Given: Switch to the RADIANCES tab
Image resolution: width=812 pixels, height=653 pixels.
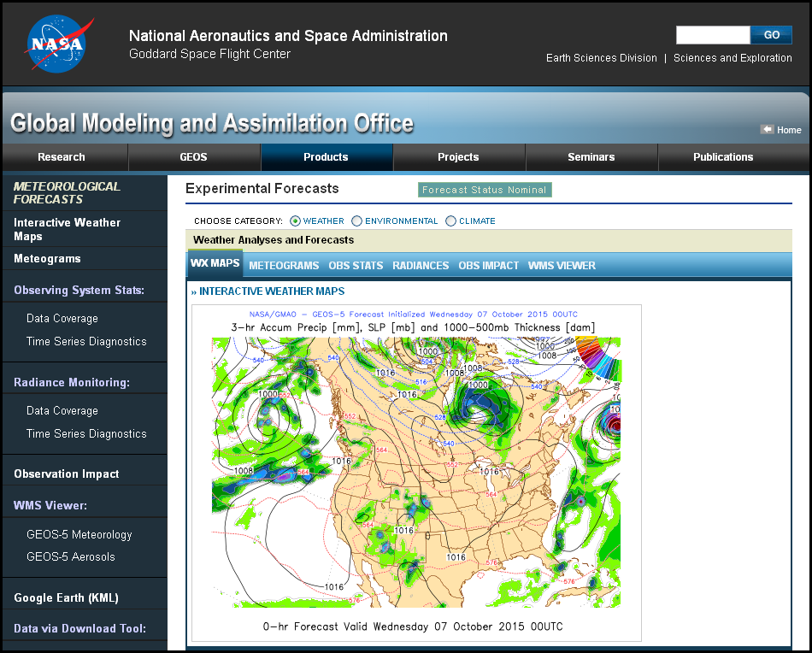Looking at the screenshot, I should [421, 266].
